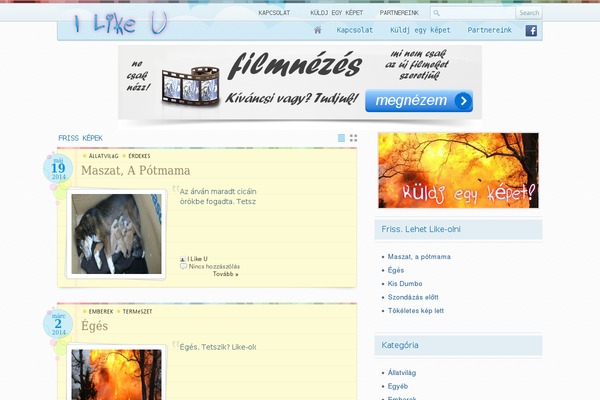Open the home icon in navigation bar
600x400 pixels.
coord(318,30)
